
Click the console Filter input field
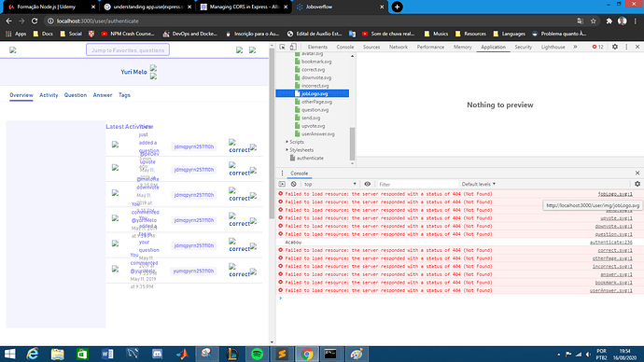417,185
